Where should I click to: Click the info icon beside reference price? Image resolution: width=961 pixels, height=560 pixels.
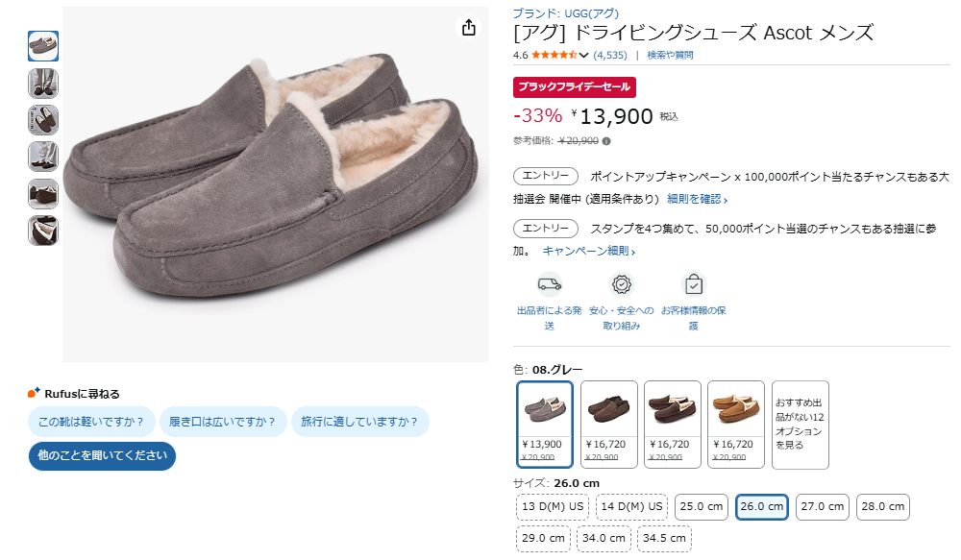click(606, 141)
